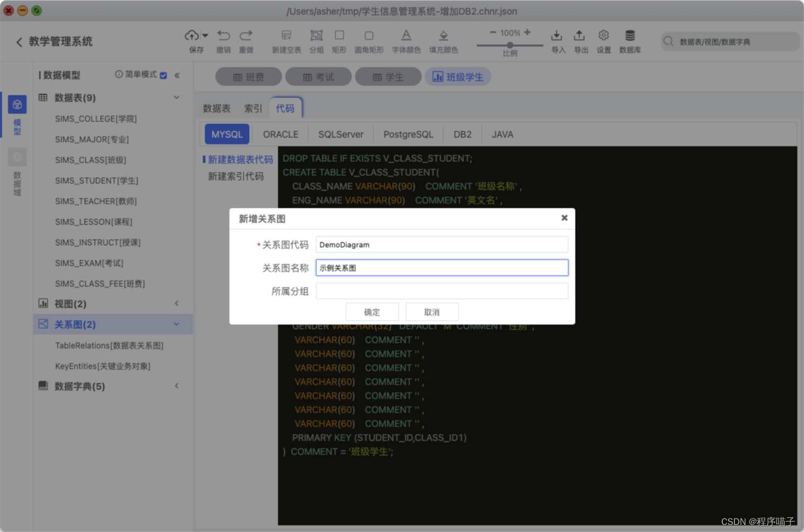
Task: Show 新建索引代码 code
Action: coord(236,176)
